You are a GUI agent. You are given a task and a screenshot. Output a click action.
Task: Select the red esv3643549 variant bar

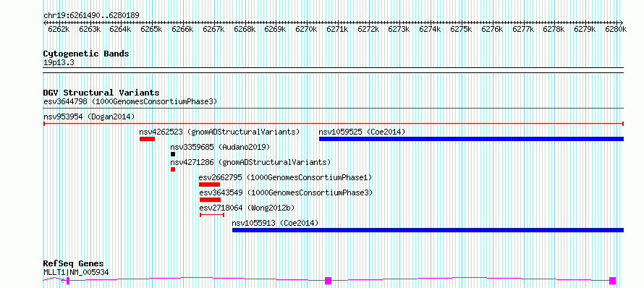pos(210,200)
